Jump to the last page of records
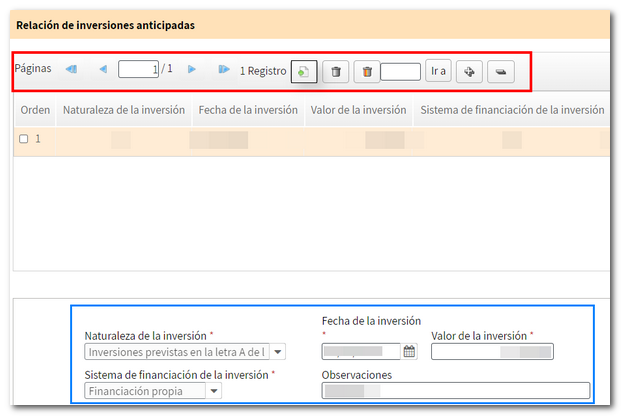Image resolution: width=621 pixels, height=416 pixels. click(223, 70)
